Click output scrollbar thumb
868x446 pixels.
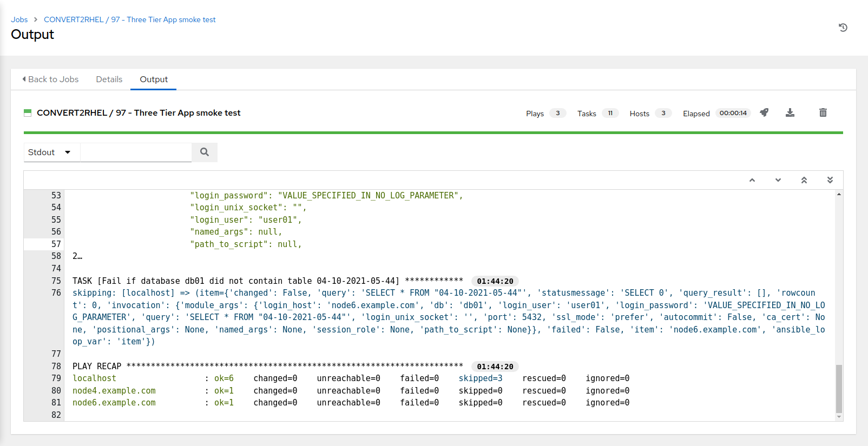tap(839, 389)
